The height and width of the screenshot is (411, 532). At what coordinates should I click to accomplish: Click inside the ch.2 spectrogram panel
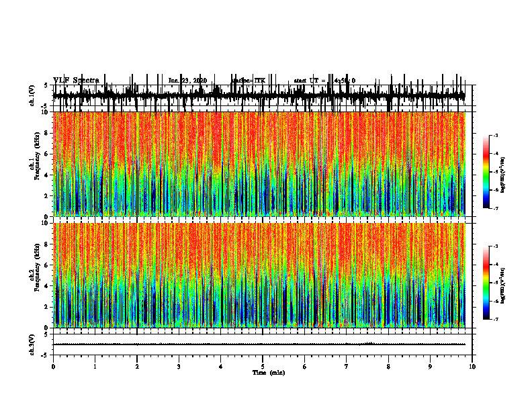click(259, 275)
